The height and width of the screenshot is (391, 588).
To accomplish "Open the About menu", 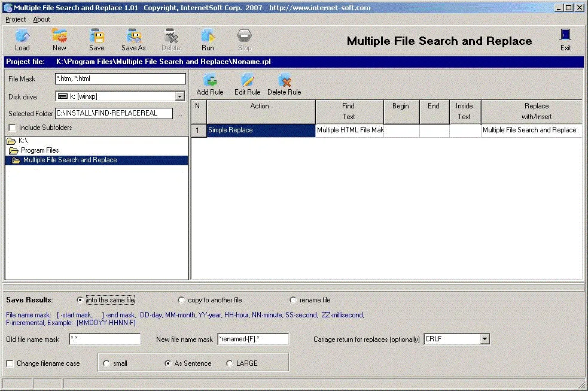I will point(41,19).
